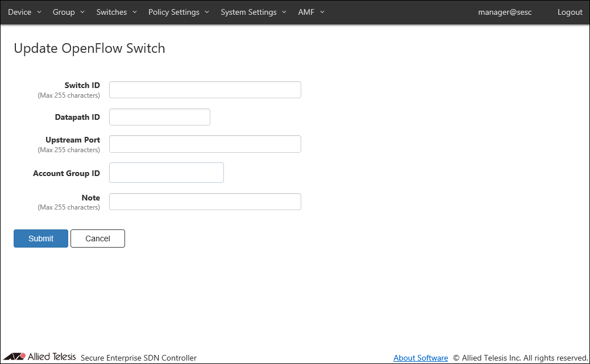
Task: Click the Secure Enterprise SDN Controller footer text
Action: coord(139,358)
